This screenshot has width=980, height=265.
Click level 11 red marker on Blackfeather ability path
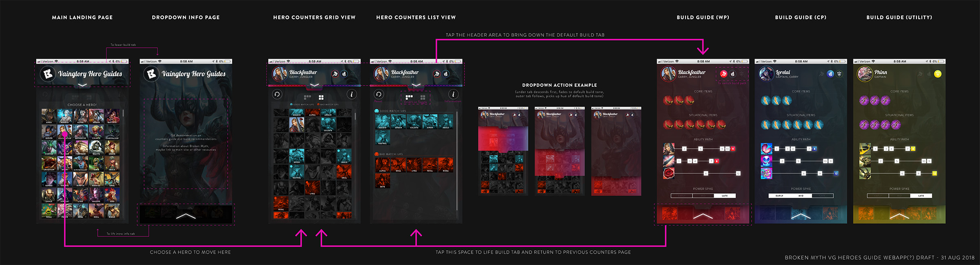point(733,149)
